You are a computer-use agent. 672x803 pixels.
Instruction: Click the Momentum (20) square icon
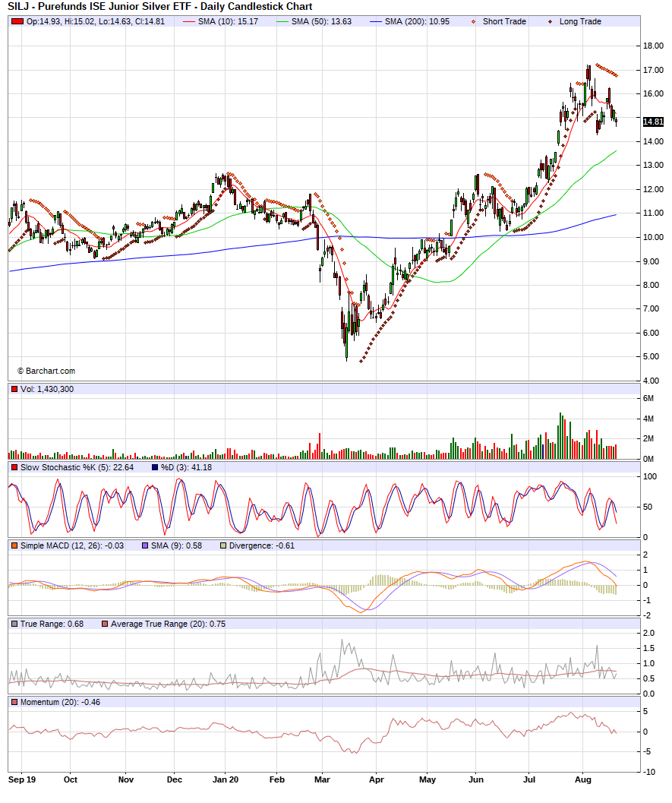[15, 703]
